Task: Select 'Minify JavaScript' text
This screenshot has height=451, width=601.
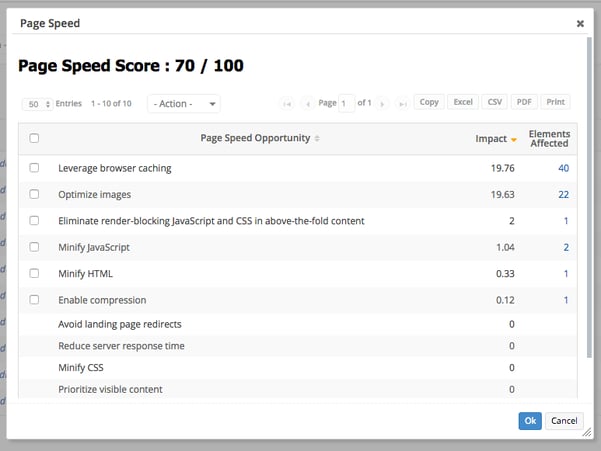Action: point(94,248)
